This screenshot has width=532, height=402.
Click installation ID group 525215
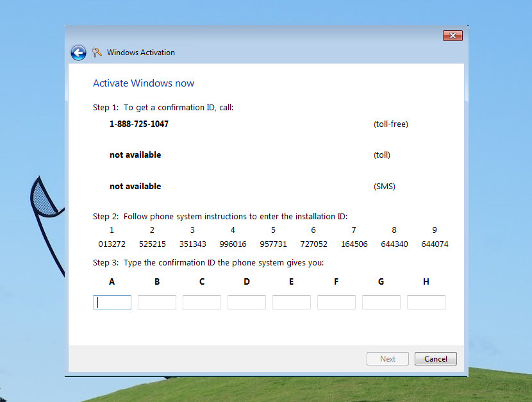coord(153,244)
